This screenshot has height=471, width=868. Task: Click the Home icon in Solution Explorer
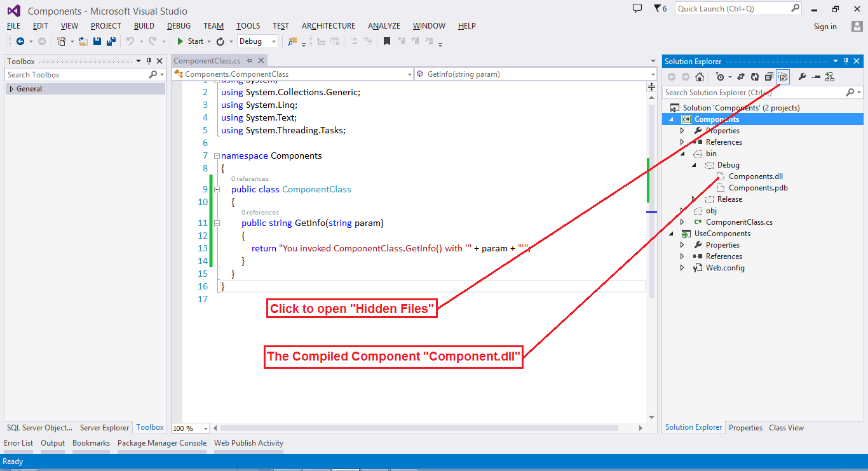pyautogui.click(x=700, y=76)
